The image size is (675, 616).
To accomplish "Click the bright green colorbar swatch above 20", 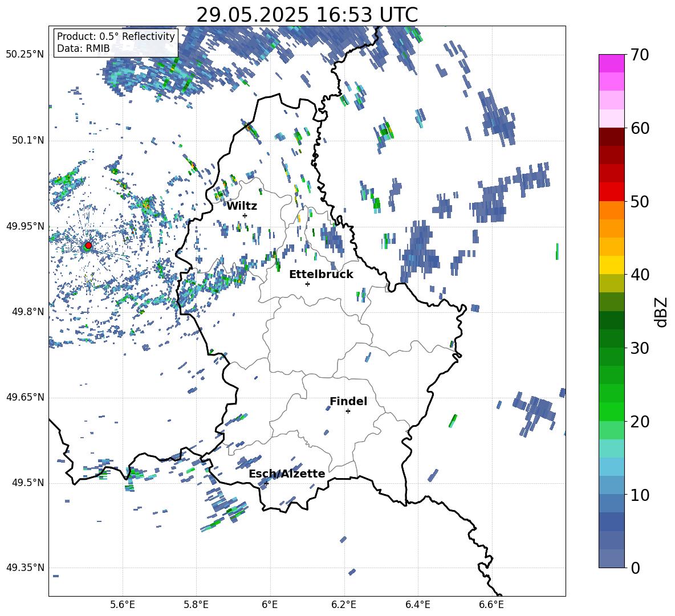I will 611,411.
